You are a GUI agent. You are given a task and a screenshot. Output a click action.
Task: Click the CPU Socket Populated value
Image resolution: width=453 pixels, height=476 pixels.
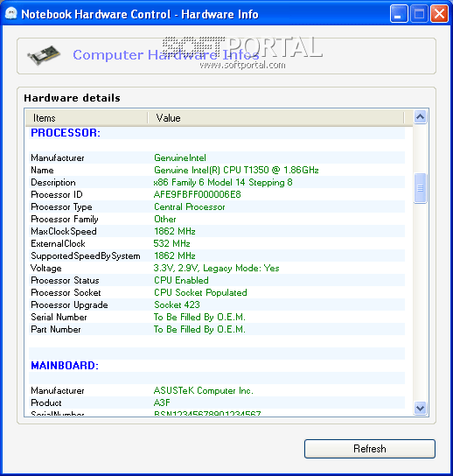[x=200, y=292]
